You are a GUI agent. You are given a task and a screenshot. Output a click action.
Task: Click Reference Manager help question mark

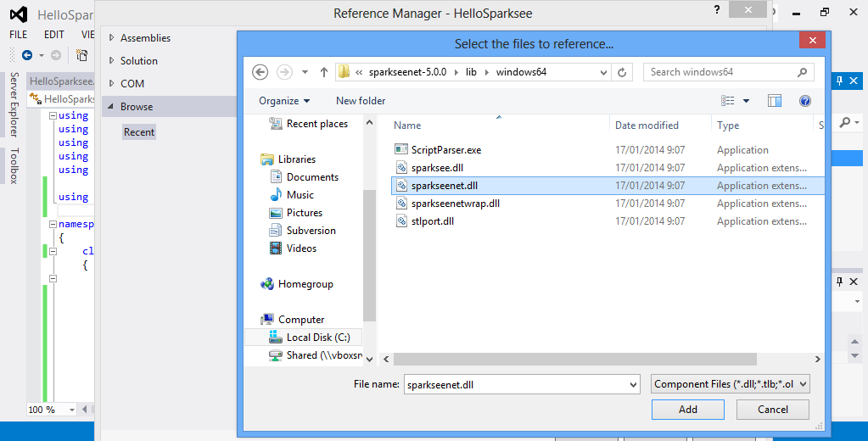(x=717, y=9)
